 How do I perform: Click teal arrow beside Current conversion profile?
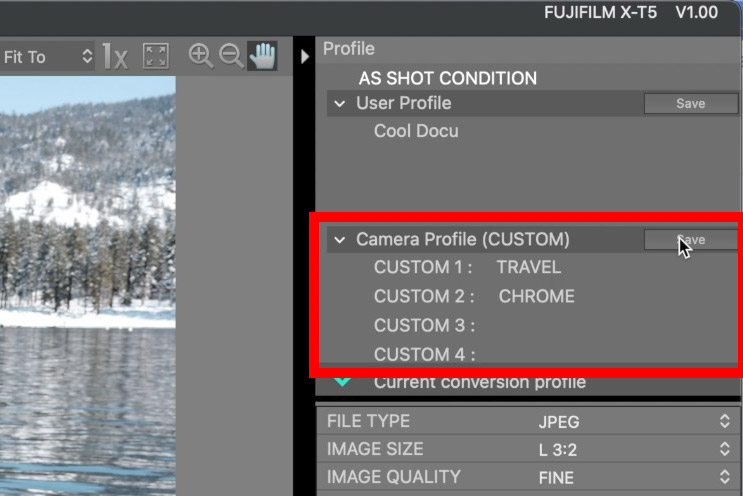tap(343, 381)
